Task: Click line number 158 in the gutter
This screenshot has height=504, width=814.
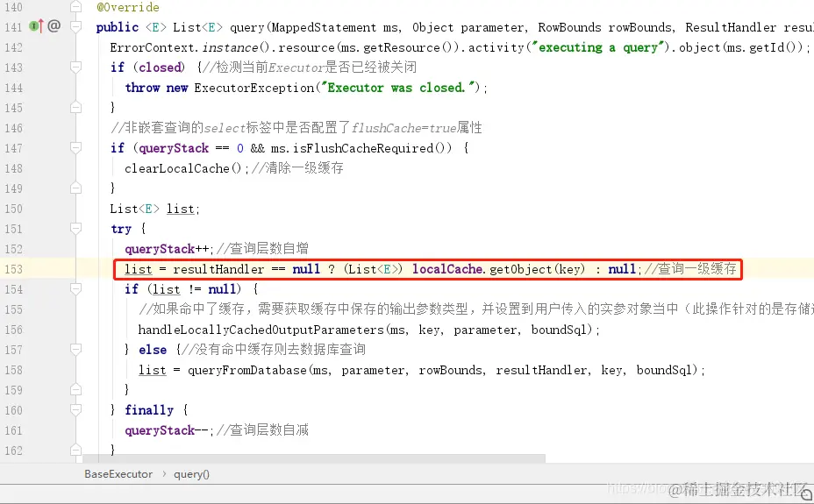Action: pos(13,370)
